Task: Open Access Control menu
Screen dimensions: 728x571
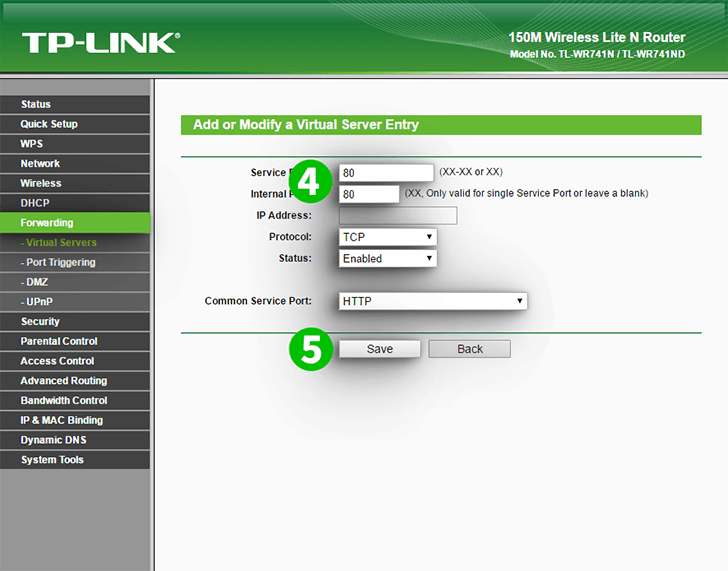Action: pos(75,361)
